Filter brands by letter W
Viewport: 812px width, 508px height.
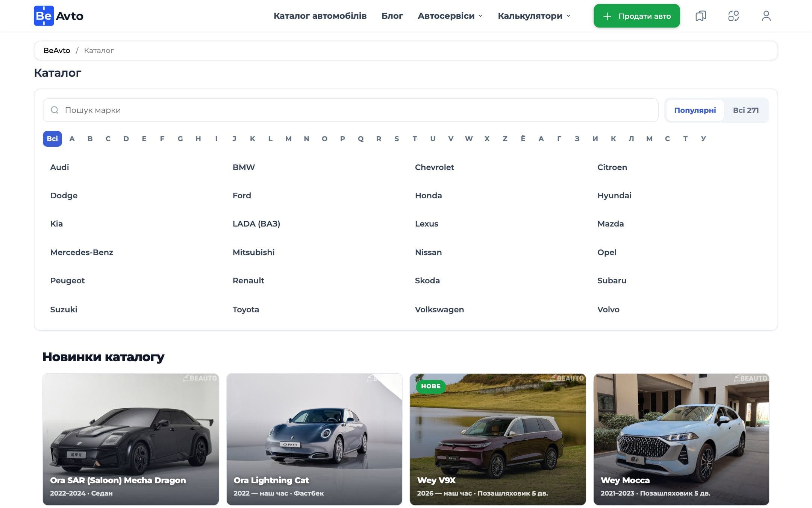(x=469, y=138)
